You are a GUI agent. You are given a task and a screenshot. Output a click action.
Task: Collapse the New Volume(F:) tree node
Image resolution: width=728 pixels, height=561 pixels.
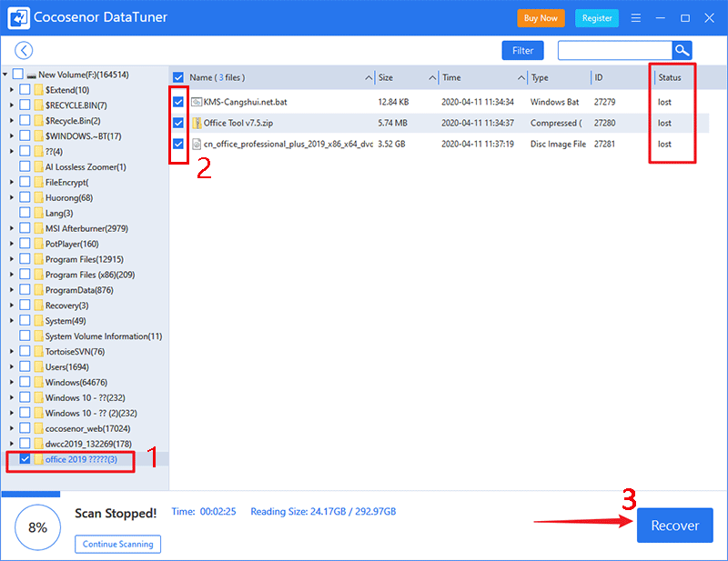pyautogui.click(x=5, y=75)
